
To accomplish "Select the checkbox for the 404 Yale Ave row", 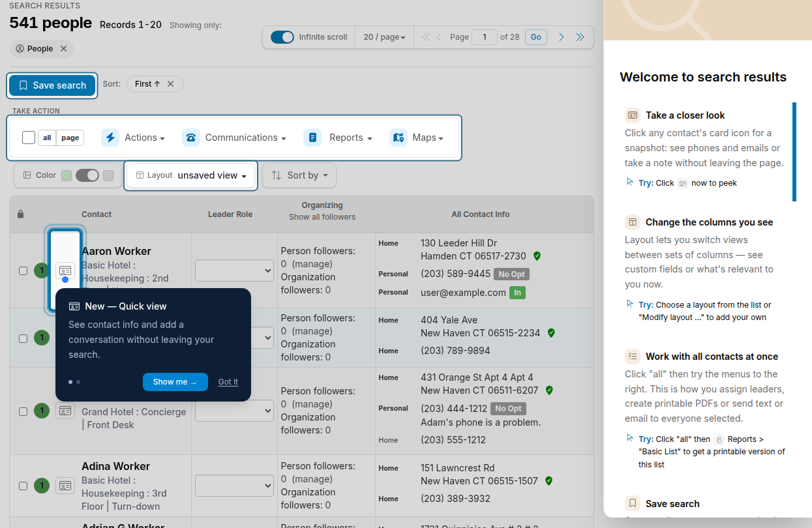I will coord(23,338).
